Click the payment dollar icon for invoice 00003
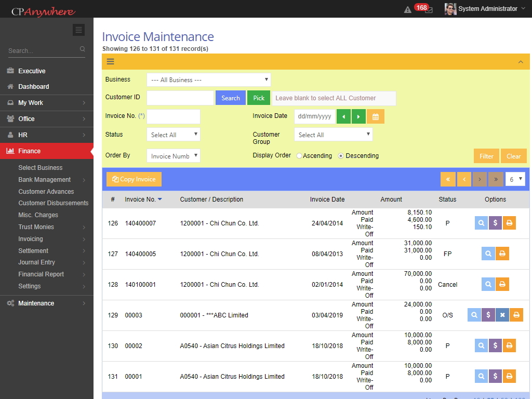Image resolution: width=532 pixels, height=399 pixels. (x=488, y=315)
